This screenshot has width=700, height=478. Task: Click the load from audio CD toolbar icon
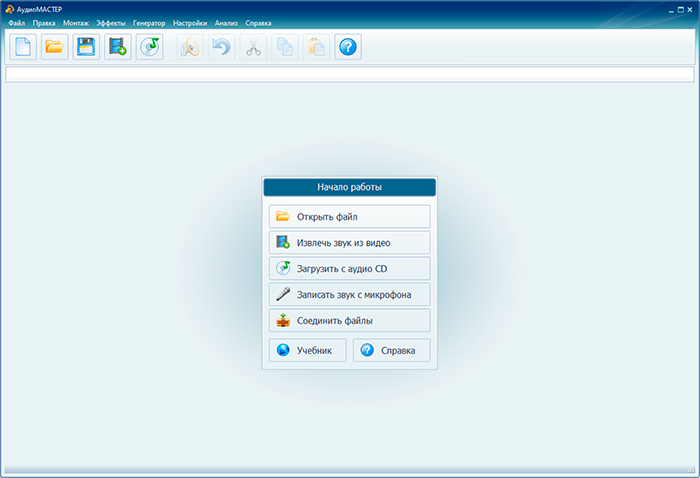pyautogui.click(x=150, y=47)
